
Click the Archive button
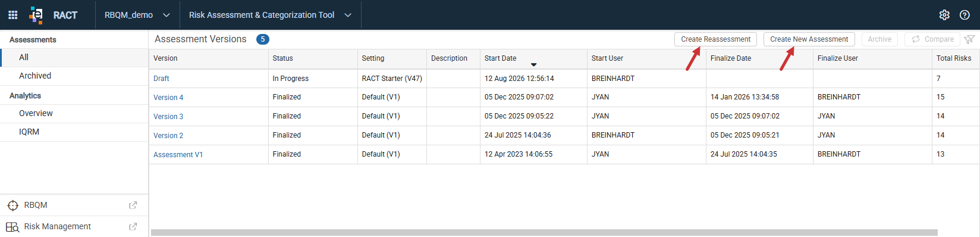[x=880, y=39]
